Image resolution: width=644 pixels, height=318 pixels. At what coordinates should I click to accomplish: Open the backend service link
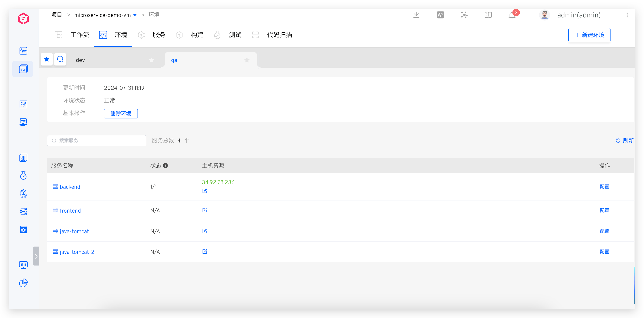click(x=70, y=187)
